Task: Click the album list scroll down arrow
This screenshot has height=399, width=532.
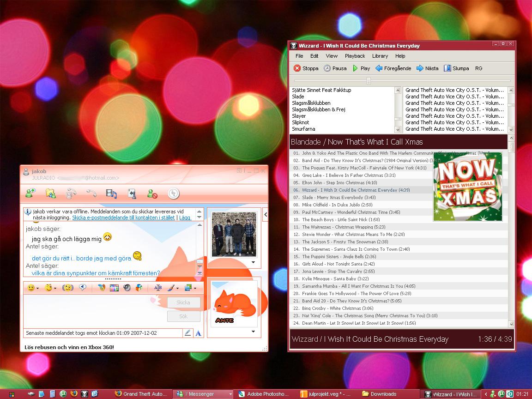Action: (511, 130)
